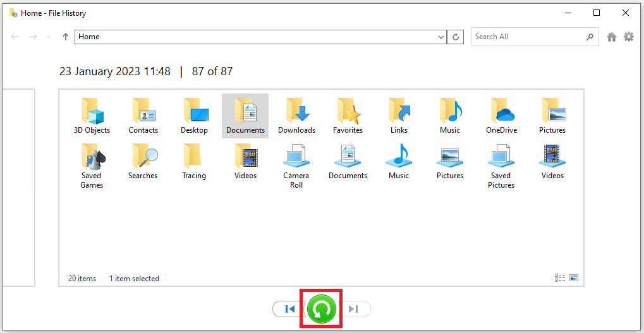Select the Tracing folder

194,162
